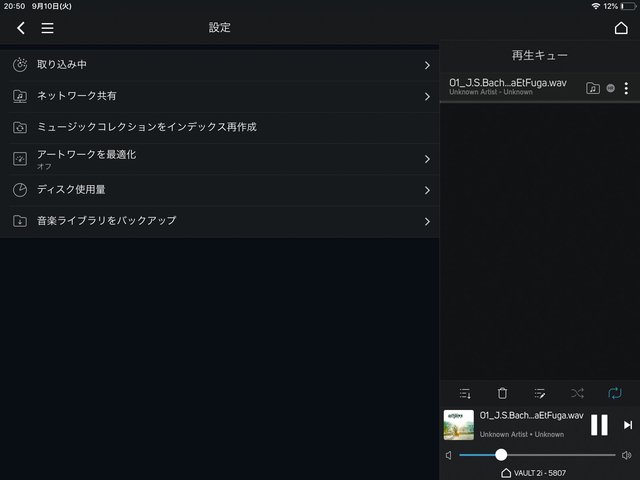The width and height of the screenshot is (640, 480).
Task: Select ミュージックコレクションをインデックス再作成
Action: 220,127
